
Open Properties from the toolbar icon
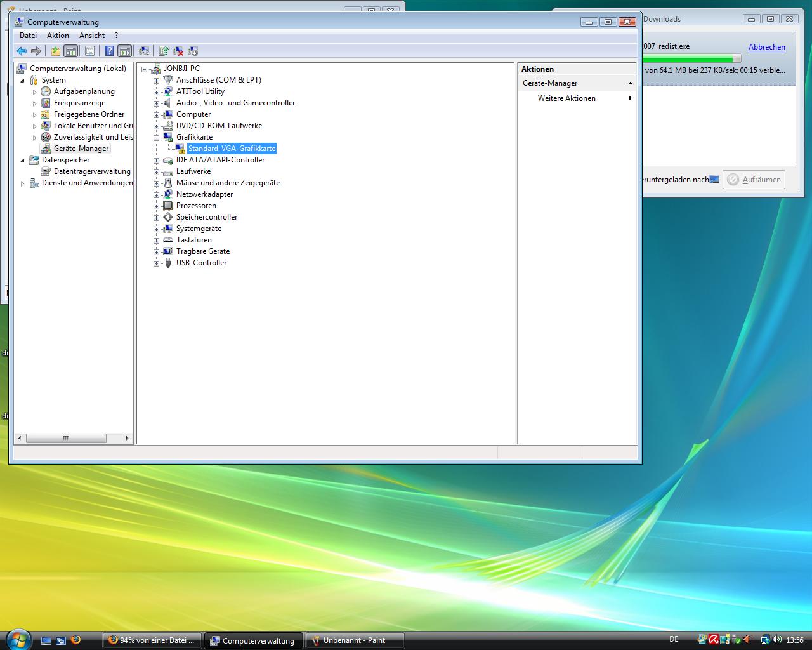point(89,51)
